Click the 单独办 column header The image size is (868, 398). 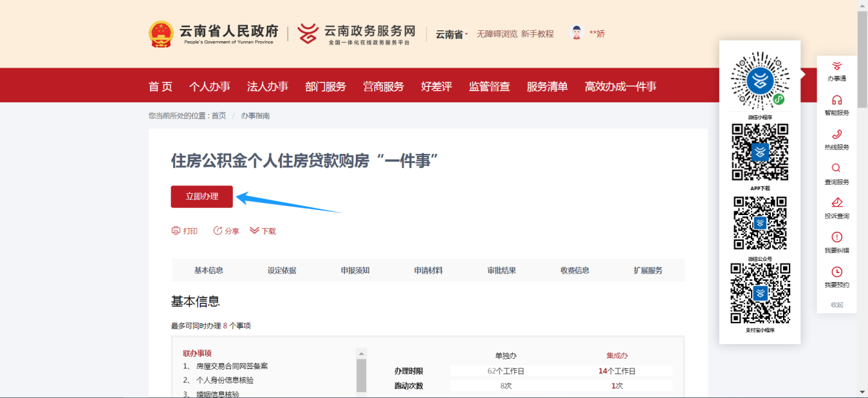(x=506, y=355)
